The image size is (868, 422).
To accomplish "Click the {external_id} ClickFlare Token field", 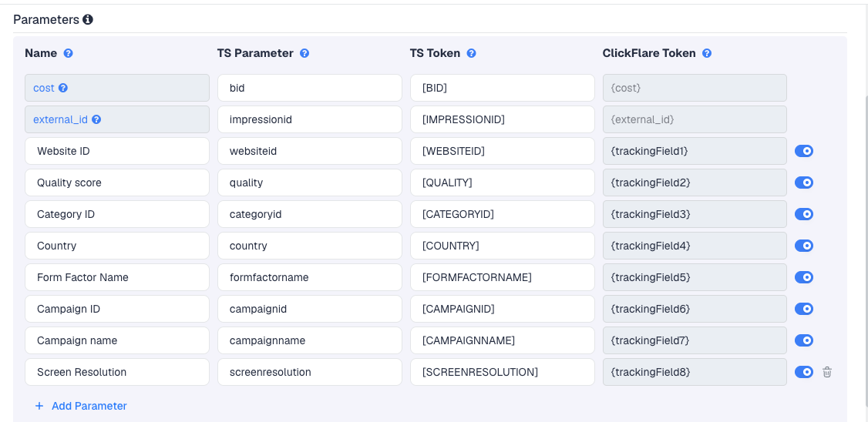I will tap(695, 119).
